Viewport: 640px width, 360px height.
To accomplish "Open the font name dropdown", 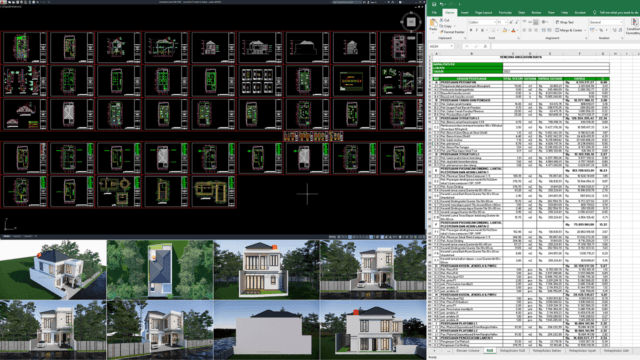I will point(494,22).
